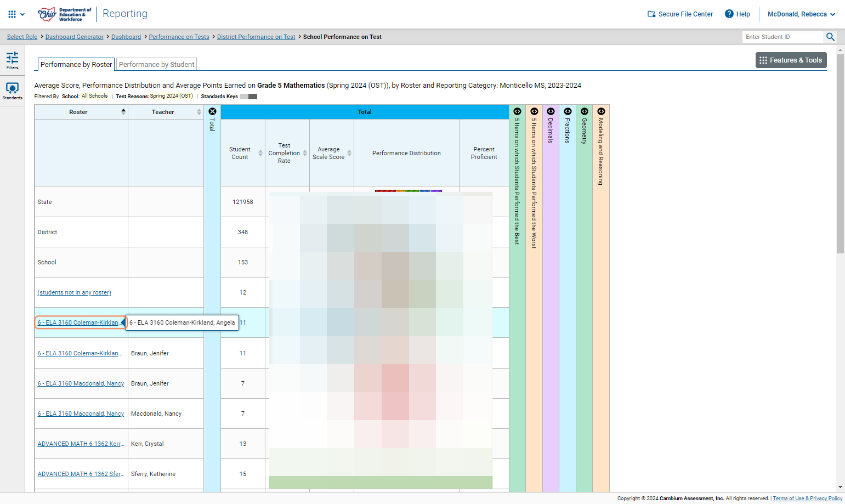Click teacher name Sferry, Katherine

pyautogui.click(x=154, y=474)
